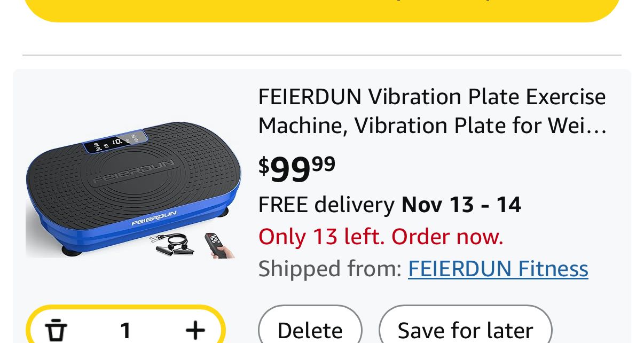Click the Shipped from label
The image size is (644, 343).
coord(329,269)
